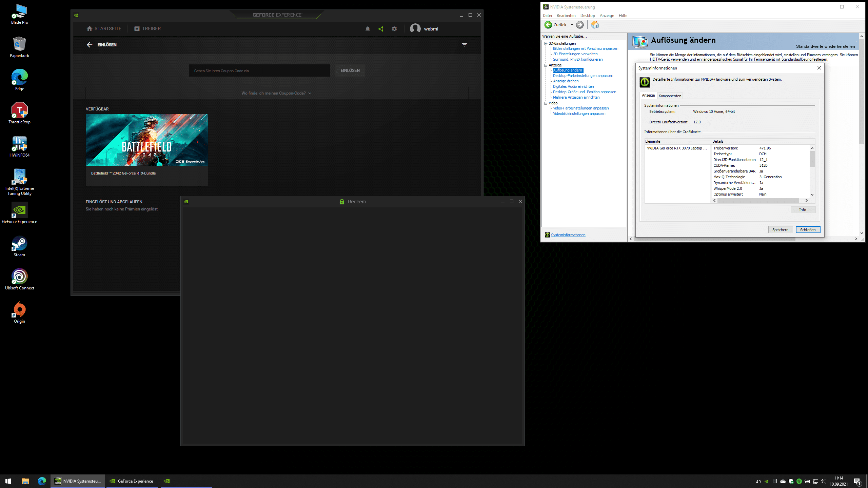Image resolution: width=868 pixels, height=488 pixels.
Task: Open 'Surround, PhysX konfigurieren'
Action: [x=578, y=59]
